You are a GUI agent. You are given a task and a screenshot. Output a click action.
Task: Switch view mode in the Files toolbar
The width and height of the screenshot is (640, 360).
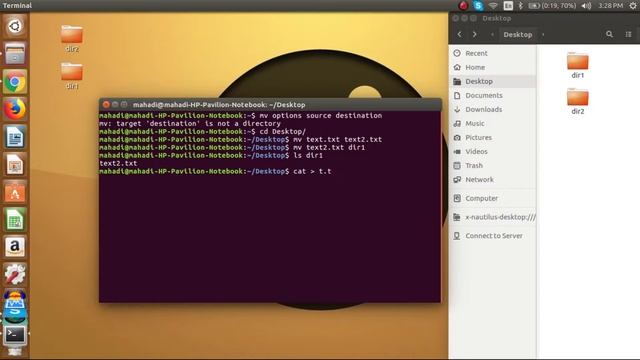629,34
